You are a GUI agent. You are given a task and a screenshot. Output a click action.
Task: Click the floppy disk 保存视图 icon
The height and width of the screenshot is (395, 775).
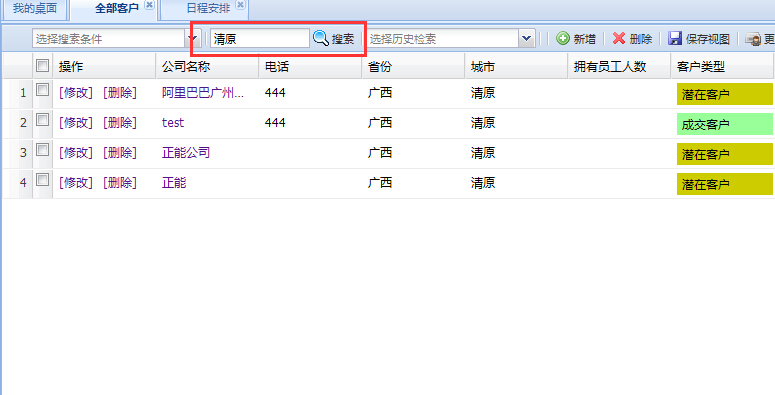(675, 39)
